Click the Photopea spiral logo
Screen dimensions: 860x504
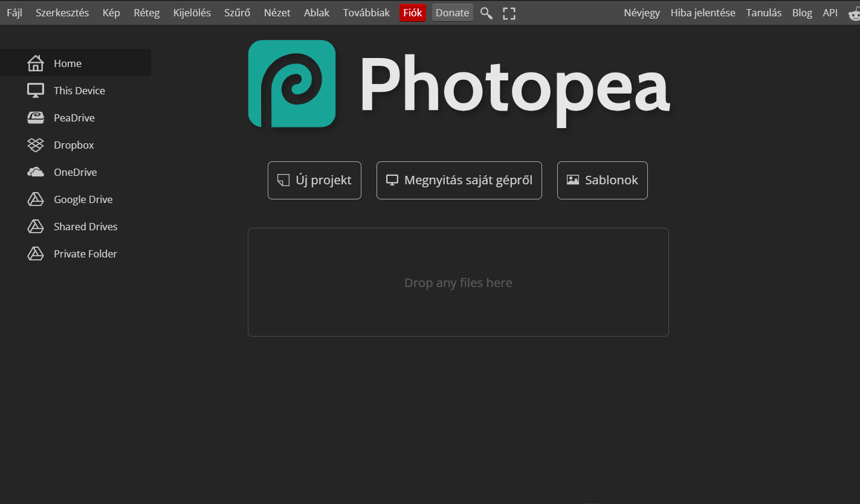[x=292, y=83]
